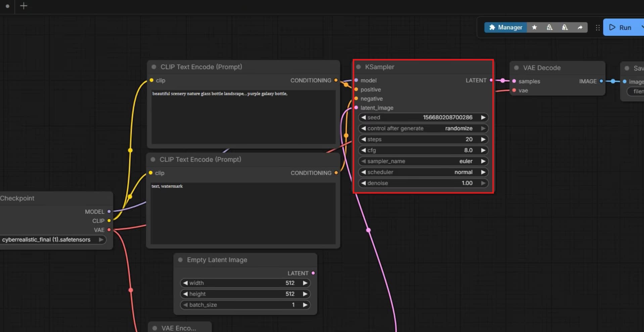Open the checkpoint cyberrealistic_final safetensors dropdown

tap(53, 240)
